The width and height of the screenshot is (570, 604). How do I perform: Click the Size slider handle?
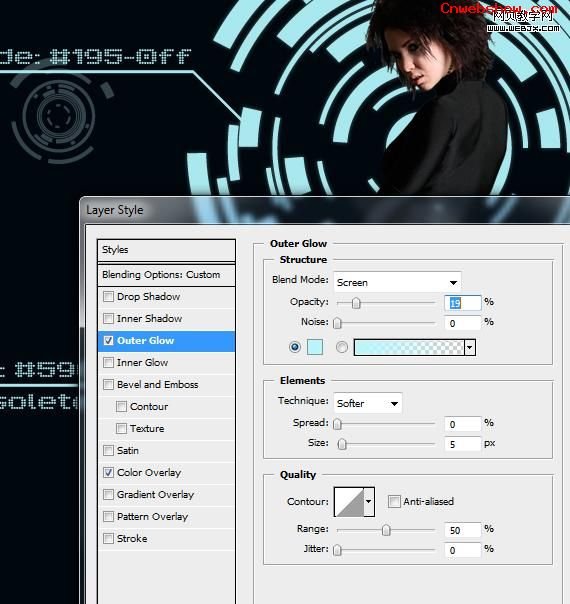pyautogui.click(x=342, y=444)
